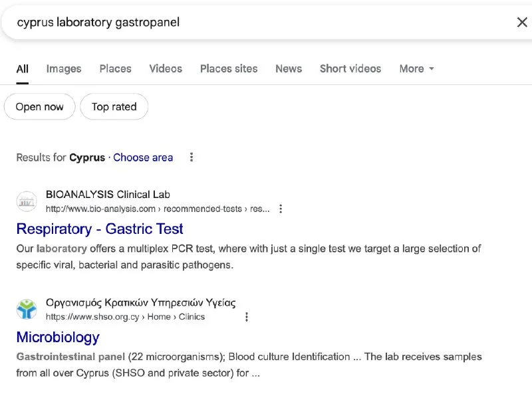Open the Respiratory - Gastric Test result
The width and height of the screenshot is (532, 402).
pos(100,229)
